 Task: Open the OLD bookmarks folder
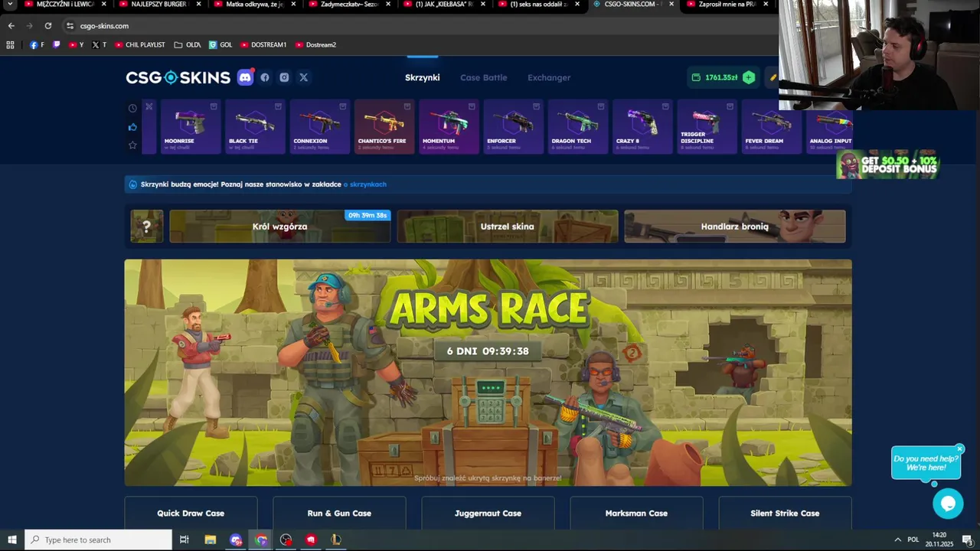(x=188, y=44)
